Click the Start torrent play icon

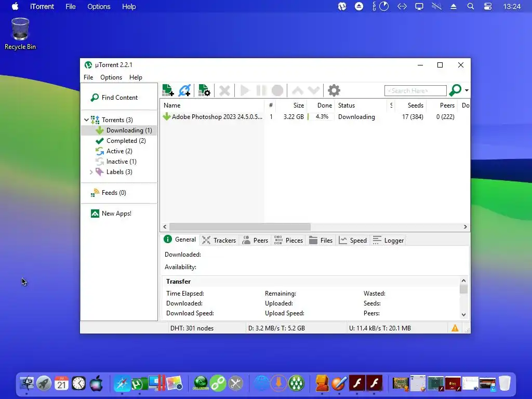[245, 90]
